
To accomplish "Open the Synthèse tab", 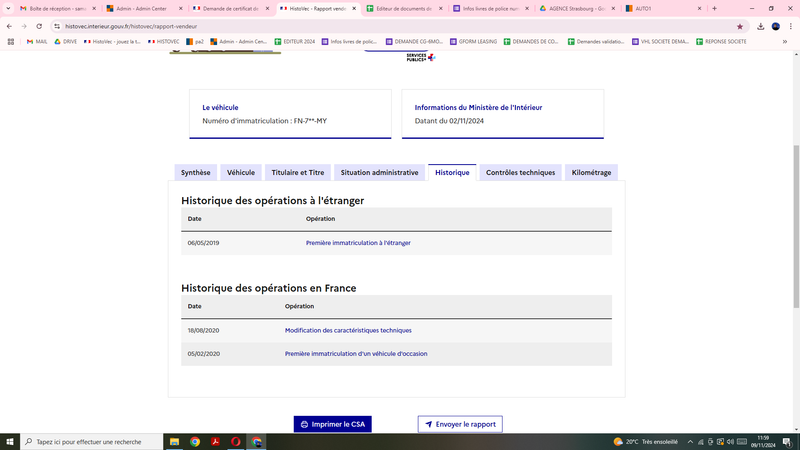I will click(195, 172).
